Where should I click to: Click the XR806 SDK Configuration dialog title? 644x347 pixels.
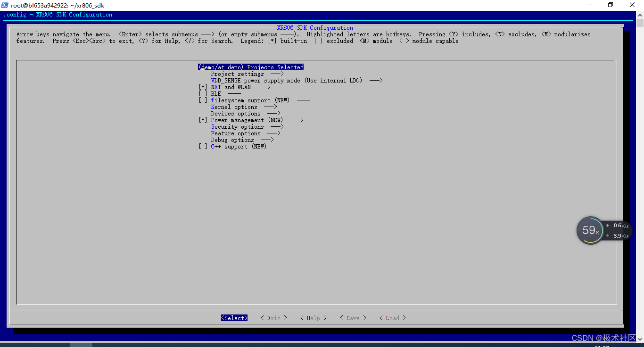[x=315, y=28]
